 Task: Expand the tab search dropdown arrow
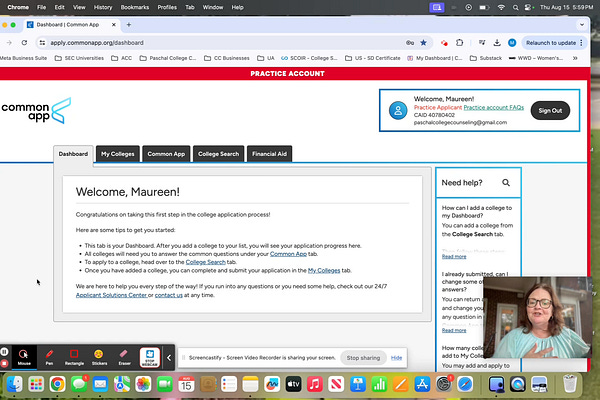pyautogui.click(x=582, y=24)
